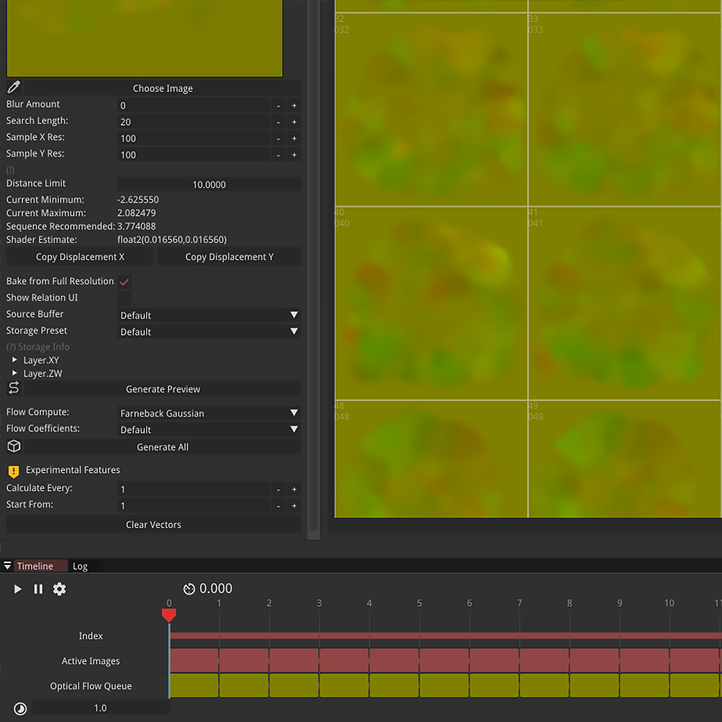The image size is (722, 722).
Task: Click the red timeline playhead marker
Action: pos(169,615)
